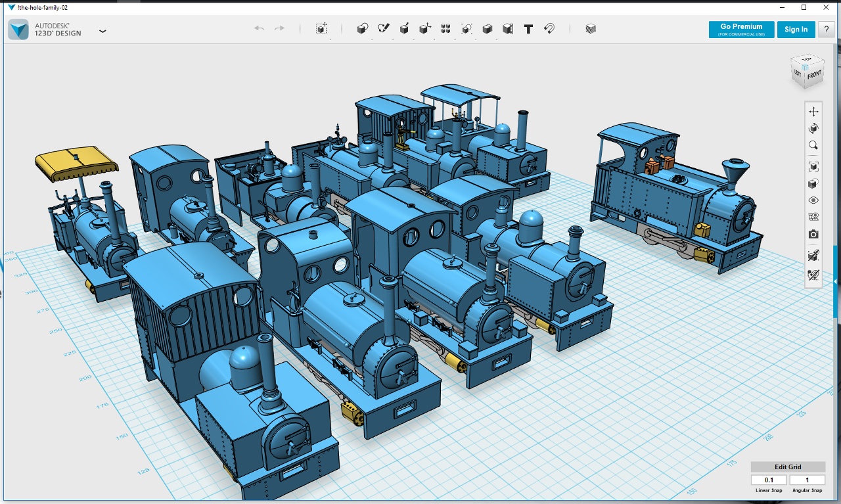Click the Edit Grid button
841x504 pixels.
click(x=788, y=467)
